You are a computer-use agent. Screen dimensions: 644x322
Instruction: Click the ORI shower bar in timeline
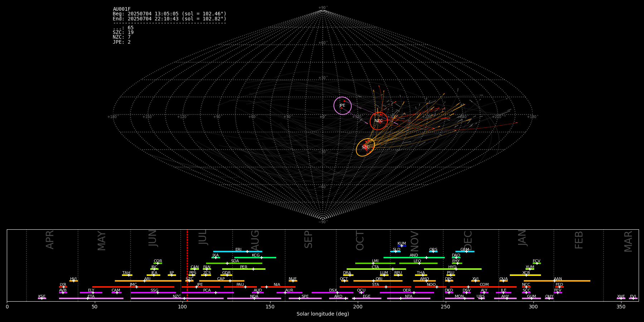coord(378,281)
